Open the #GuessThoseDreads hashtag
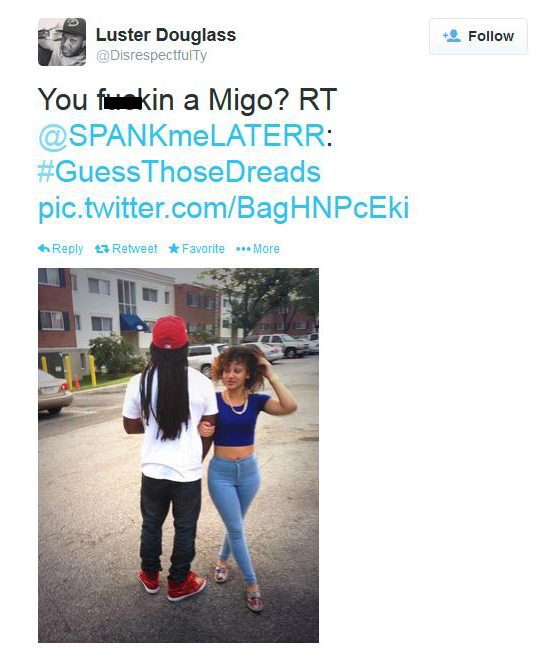The image size is (560, 655). click(x=179, y=172)
